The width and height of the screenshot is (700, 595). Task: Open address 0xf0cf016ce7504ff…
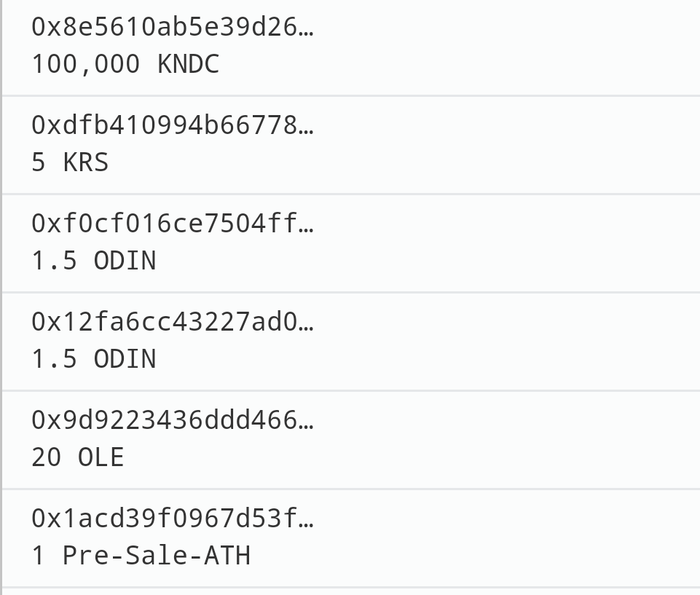tap(173, 223)
